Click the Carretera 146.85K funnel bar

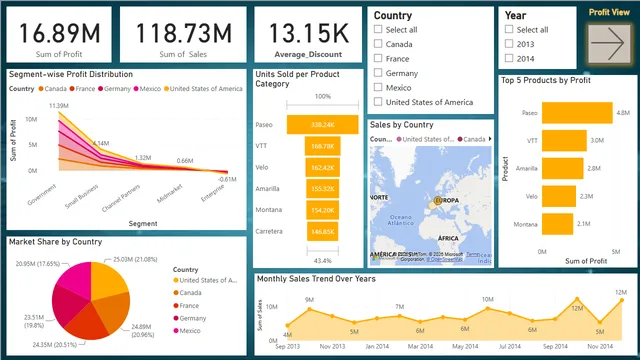point(322,231)
